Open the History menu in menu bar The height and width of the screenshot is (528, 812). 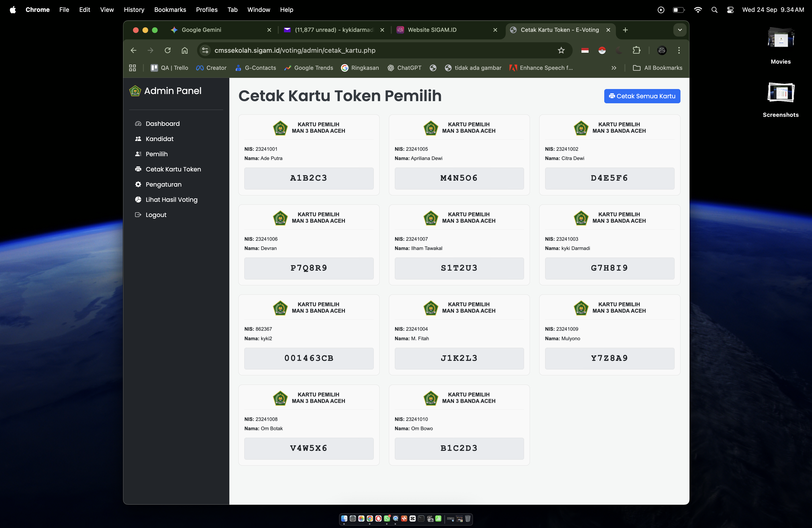click(134, 9)
